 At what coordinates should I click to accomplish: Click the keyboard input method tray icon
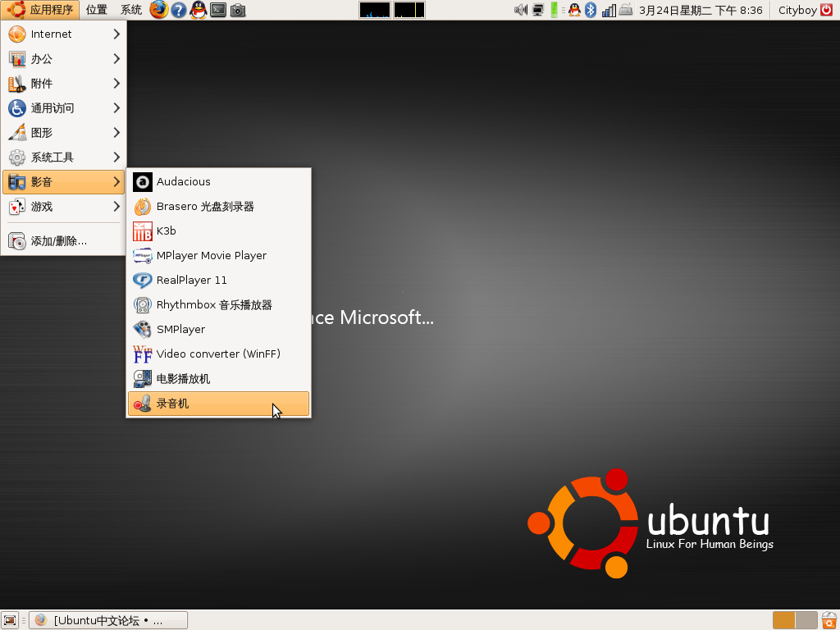(x=626, y=10)
